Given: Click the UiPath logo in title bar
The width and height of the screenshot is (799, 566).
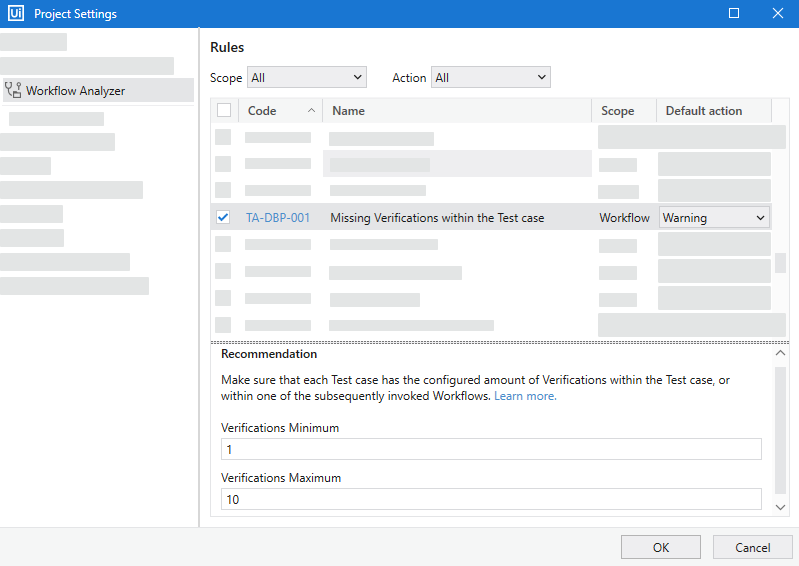Looking at the screenshot, I should (x=15, y=14).
